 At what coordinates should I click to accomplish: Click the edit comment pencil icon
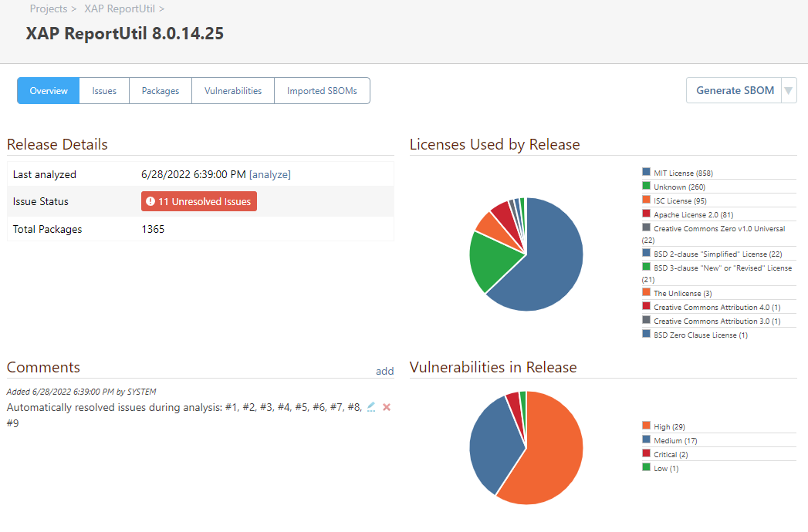click(371, 407)
